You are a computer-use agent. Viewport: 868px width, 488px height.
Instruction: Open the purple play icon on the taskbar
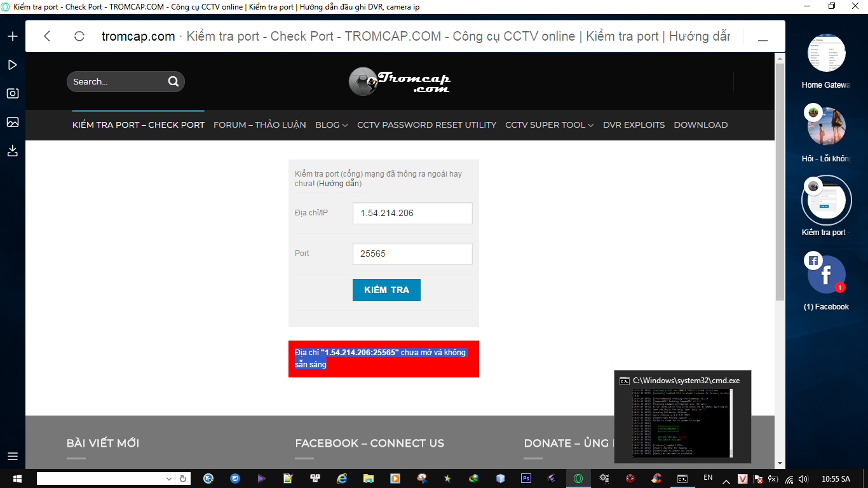(x=262, y=478)
